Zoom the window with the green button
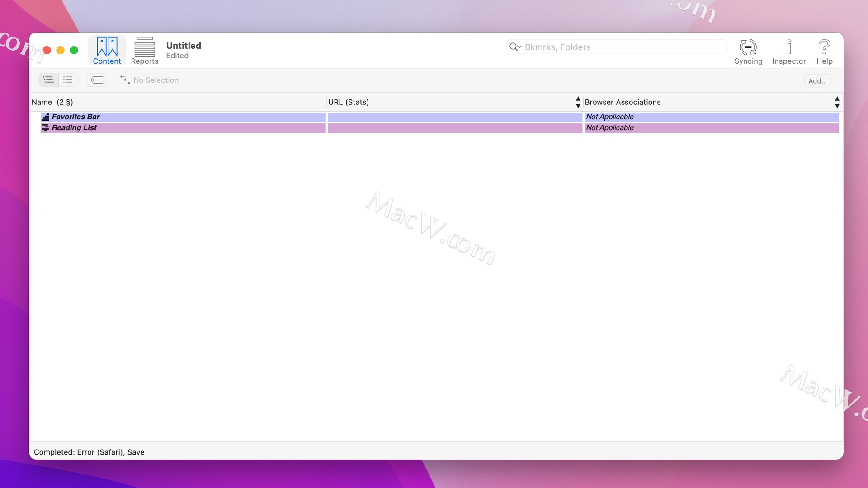The image size is (868, 488). pos(74,50)
